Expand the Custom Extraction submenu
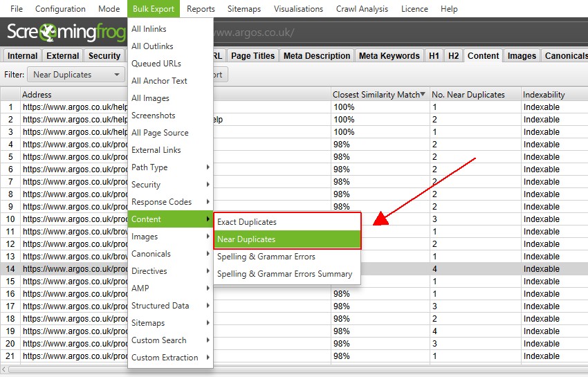Viewport: 588px width, 377px height. point(170,357)
